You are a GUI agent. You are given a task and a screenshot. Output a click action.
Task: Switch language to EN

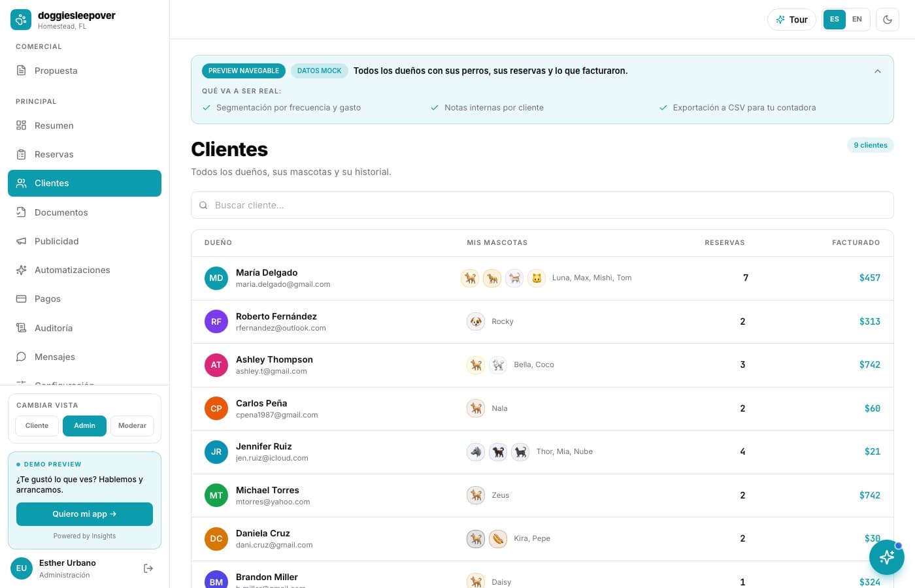(857, 19)
